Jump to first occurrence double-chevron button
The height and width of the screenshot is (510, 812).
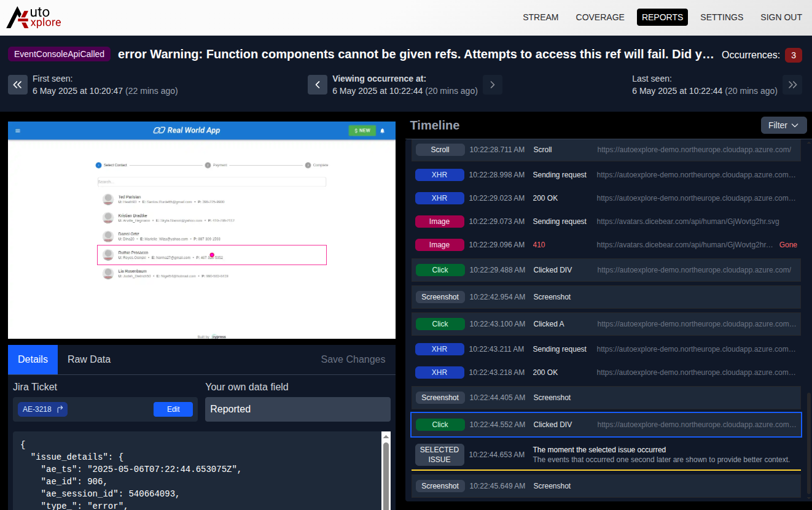pyautogui.click(x=18, y=85)
